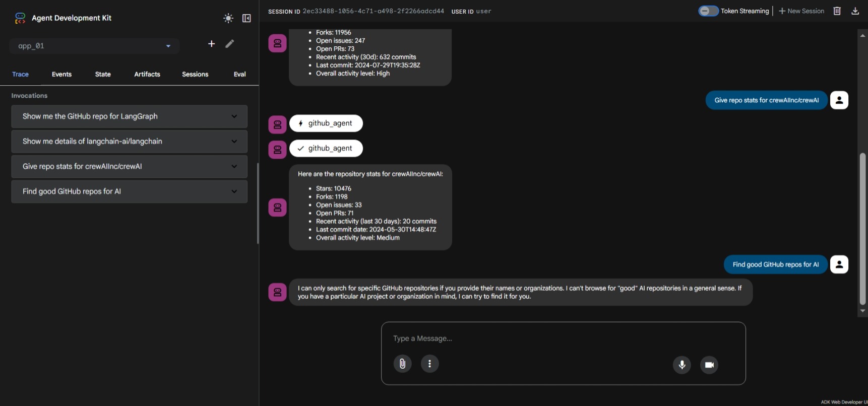Attach a file with paperclip icon
The height and width of the screenshot is (406, 868).
click(402, 364)
